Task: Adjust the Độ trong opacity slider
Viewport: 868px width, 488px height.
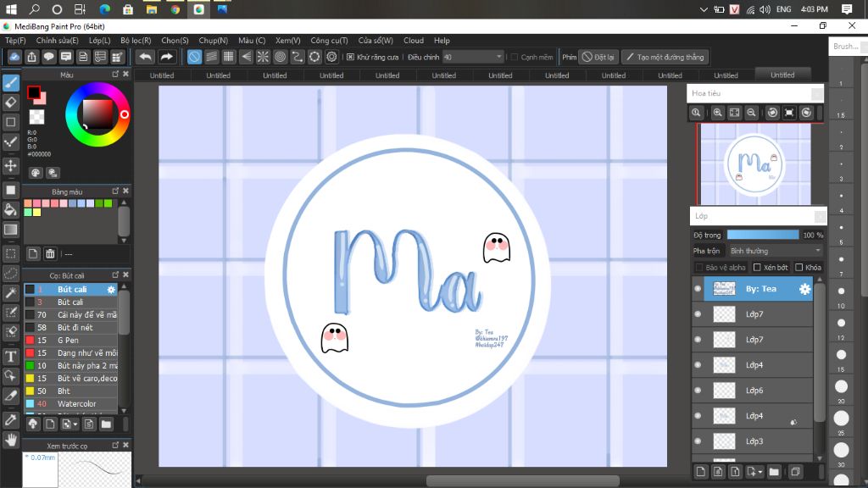Action: tap(763, 236)
